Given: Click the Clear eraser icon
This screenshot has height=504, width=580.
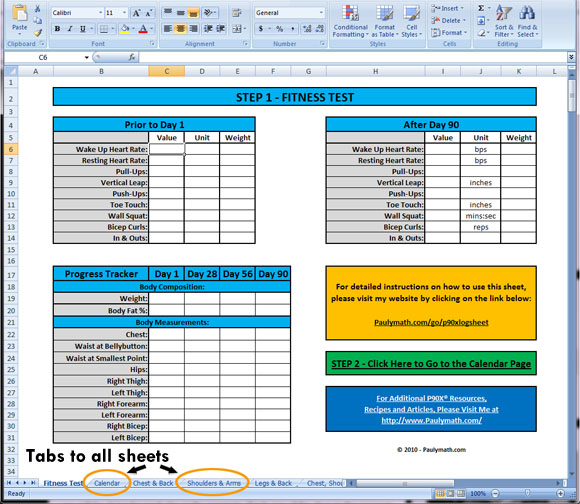Looking at the screenshot, I should (481, 33).
